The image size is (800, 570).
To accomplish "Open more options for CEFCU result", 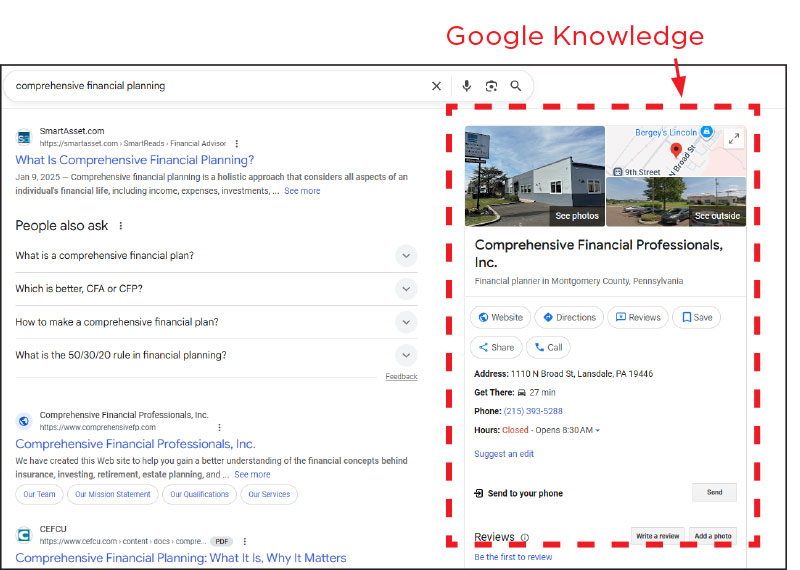I will (244, 541).
